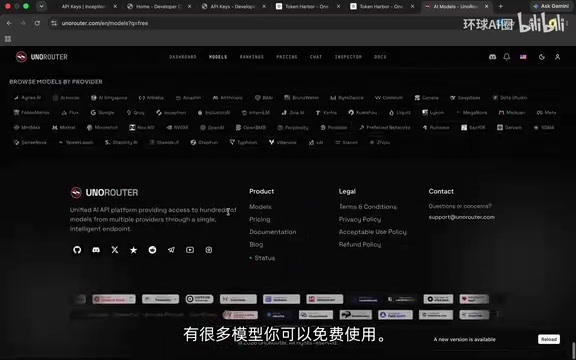Screen dimensions: 576x360
Task: Select the Amazon provider chip
Action: 188,98
